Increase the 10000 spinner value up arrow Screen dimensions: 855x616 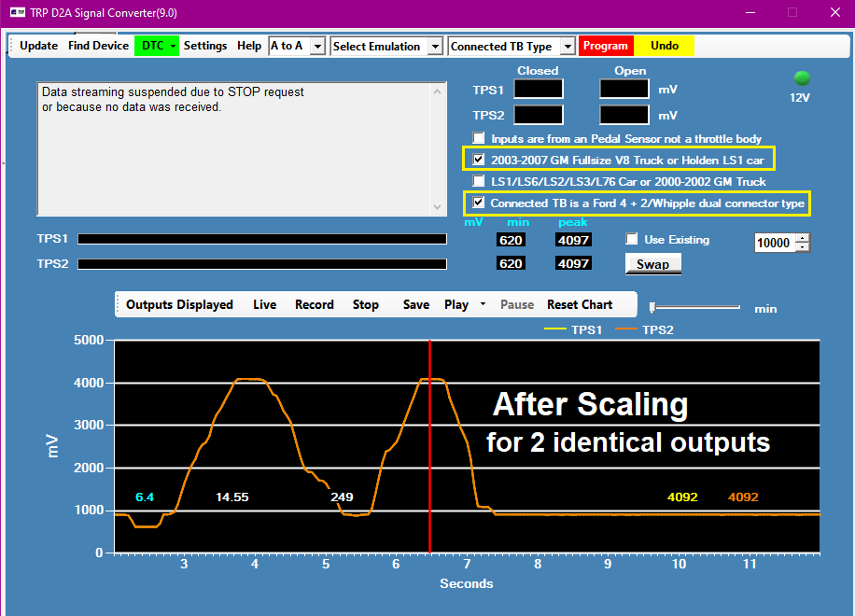[802, 238]
